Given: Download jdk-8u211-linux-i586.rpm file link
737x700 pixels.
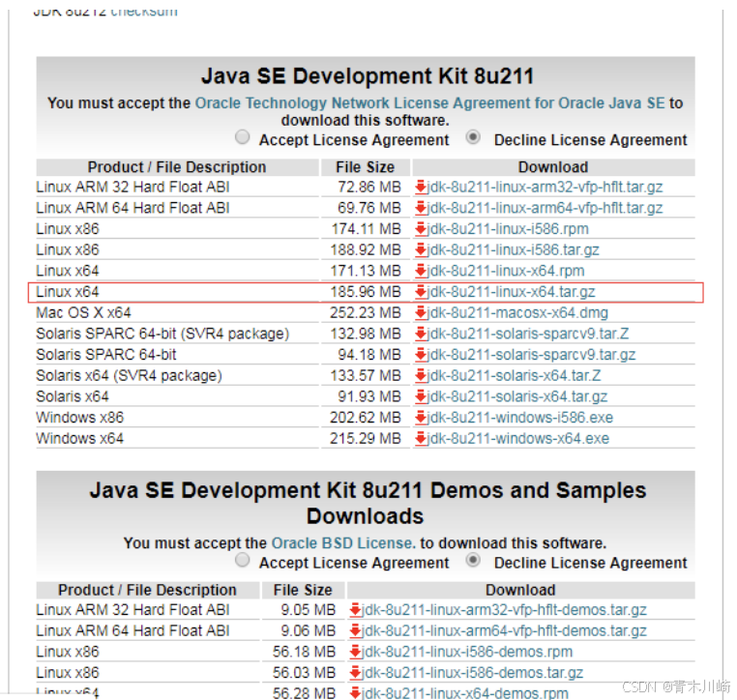Looking at the screenshot, I should pos(508,229).
